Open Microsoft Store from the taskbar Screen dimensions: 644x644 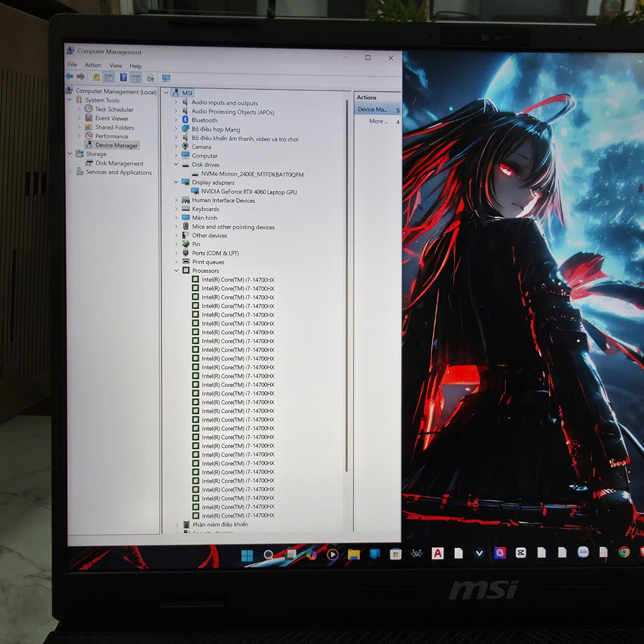pos(395,554)
